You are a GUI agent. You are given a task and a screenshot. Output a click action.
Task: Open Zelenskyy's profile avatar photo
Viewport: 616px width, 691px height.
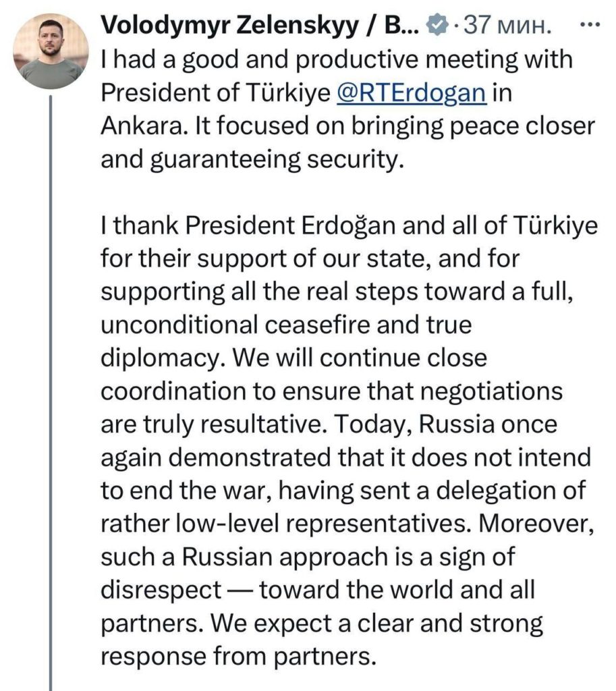point(51,51)
